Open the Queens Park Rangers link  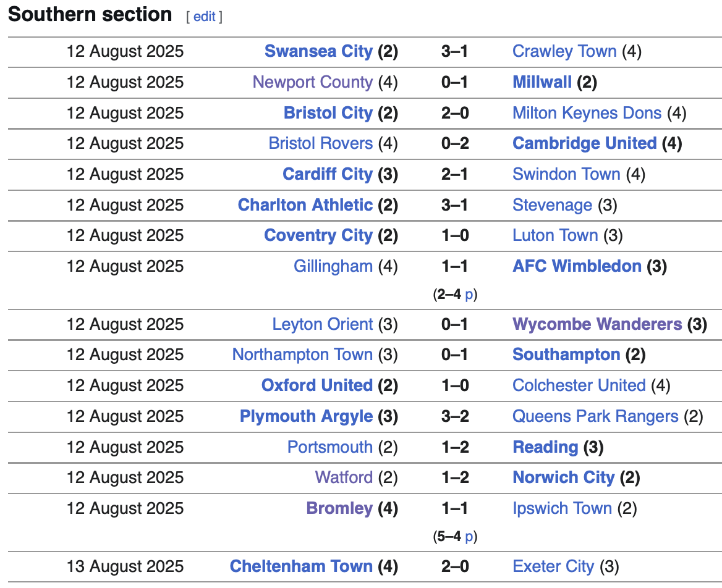595,416
